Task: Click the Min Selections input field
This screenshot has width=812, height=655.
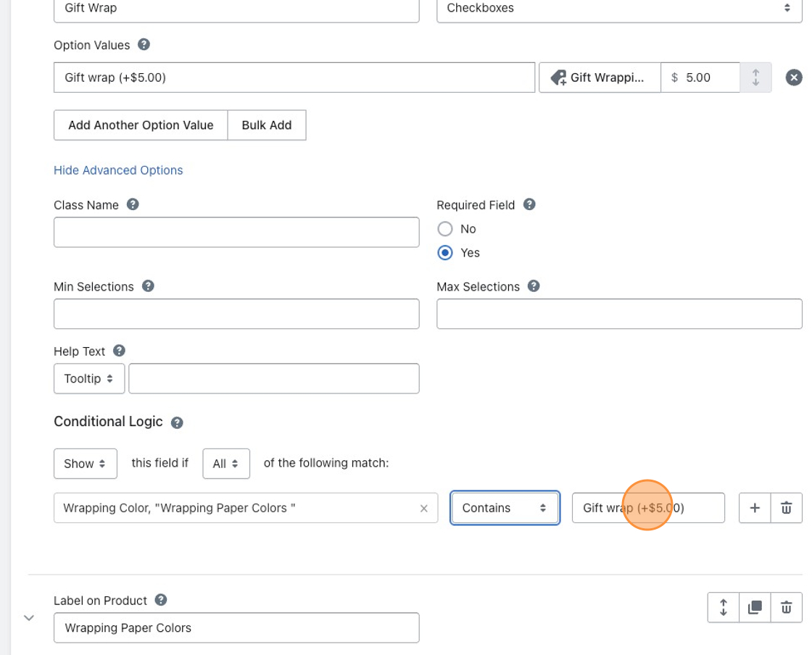Action: (236, 314)
